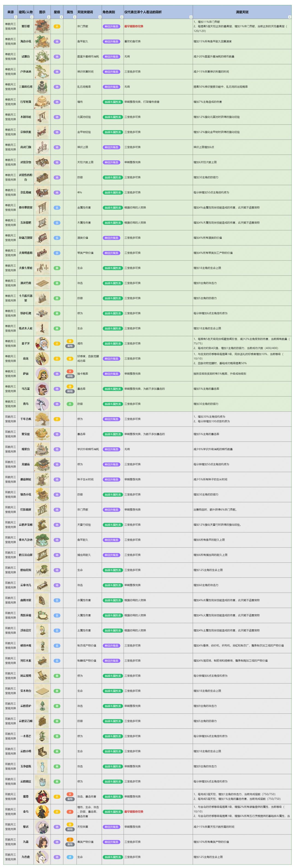Select the 早期推荐兑换，打架增伤很香 cell
This screenshot has height=868, width=295.
point(158,102)
